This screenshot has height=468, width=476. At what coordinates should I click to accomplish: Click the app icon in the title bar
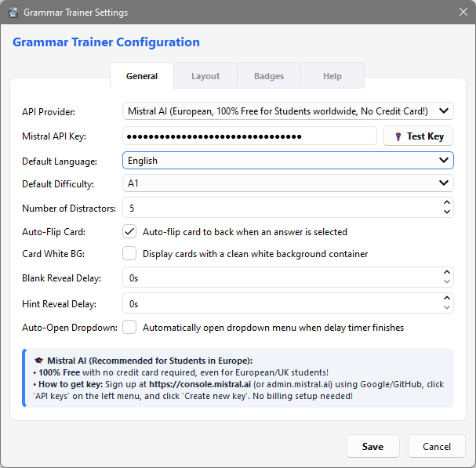[13, 13]
